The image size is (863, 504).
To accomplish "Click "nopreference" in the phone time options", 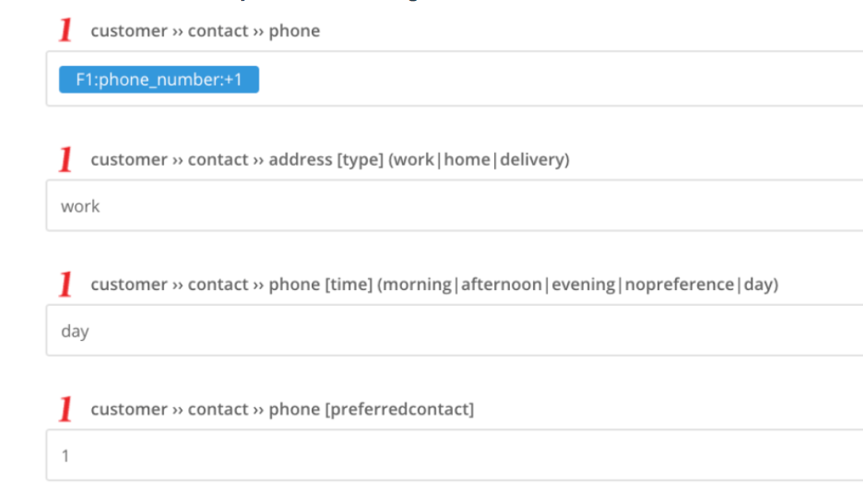I will pos(679,284).
